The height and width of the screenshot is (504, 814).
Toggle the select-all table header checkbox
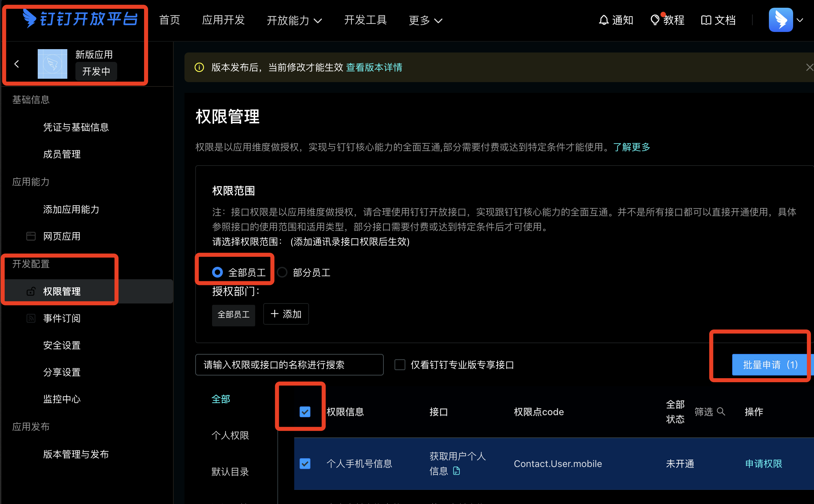[x=305, y=412]
